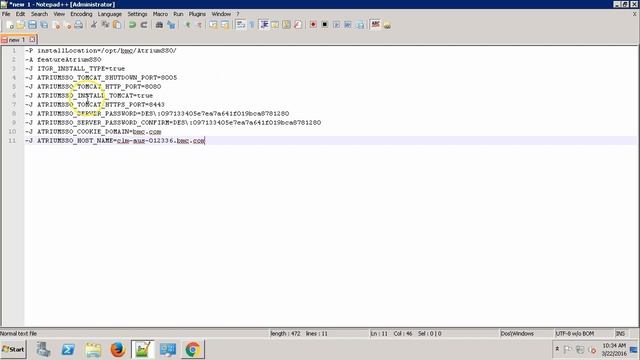Redo the edit using the Redo toolbar icon
The image size is (640, 360).
pyautogui.click(x=144, y=25)
